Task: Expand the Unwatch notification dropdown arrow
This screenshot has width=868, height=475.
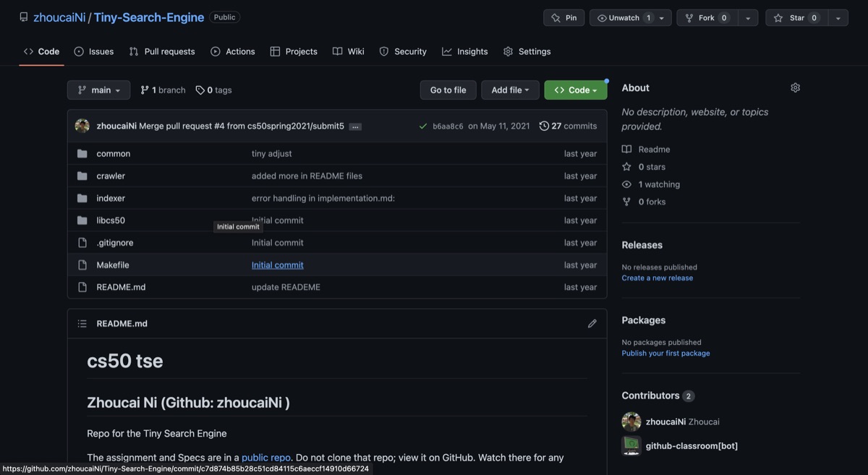Action: click(662, 18)
